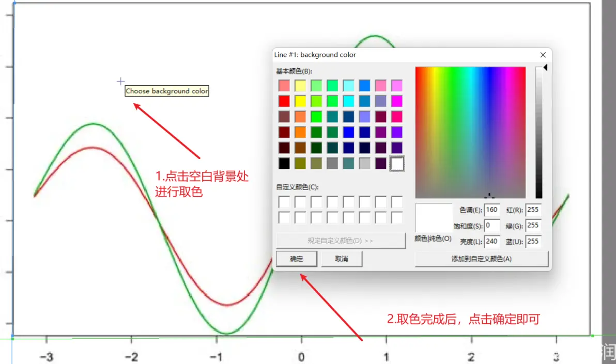Select the first empty custom color slot
Viewport: 616px width, 364px height.
click(284, 202)
